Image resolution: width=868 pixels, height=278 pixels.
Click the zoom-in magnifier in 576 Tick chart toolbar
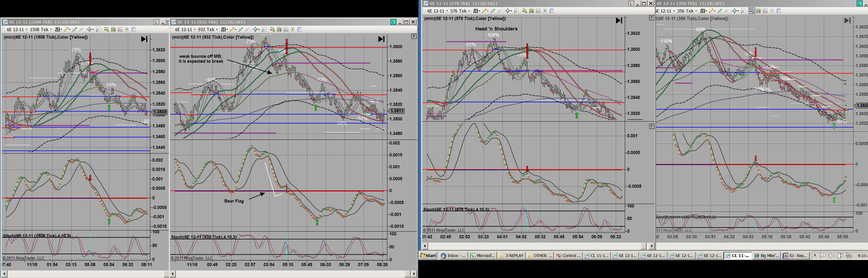pos(493,11)
